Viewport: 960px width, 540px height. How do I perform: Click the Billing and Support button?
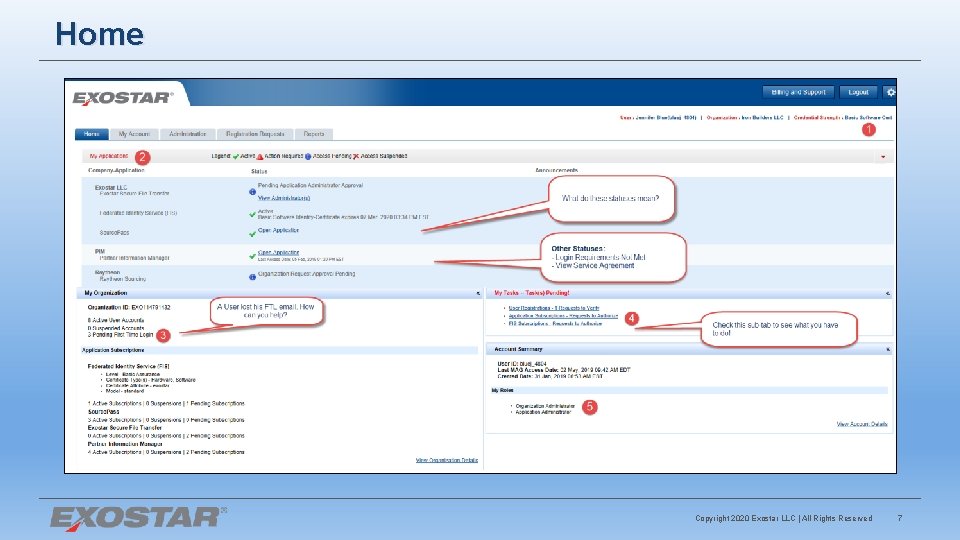[x=798, y=92]
